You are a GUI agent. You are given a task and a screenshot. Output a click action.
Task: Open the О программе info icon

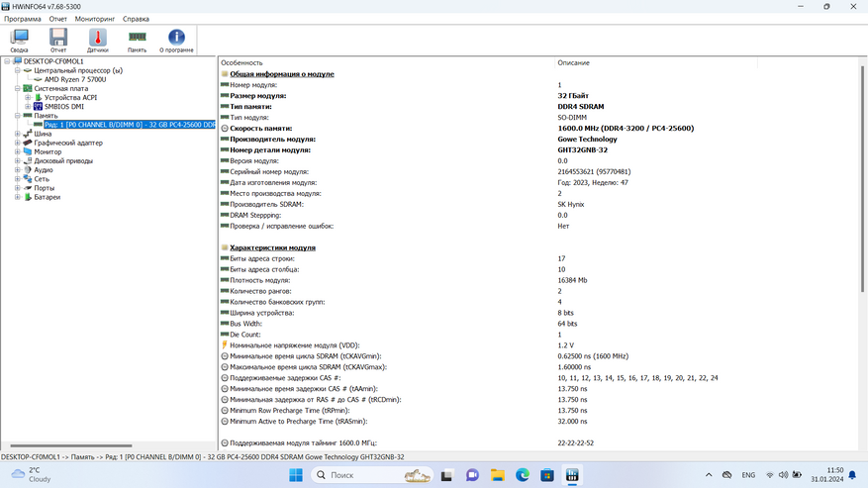[176, 41]
